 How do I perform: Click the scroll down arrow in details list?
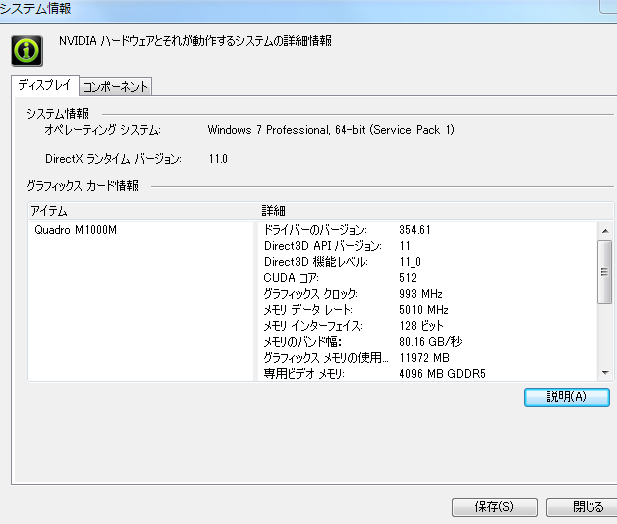click(605, 373)
